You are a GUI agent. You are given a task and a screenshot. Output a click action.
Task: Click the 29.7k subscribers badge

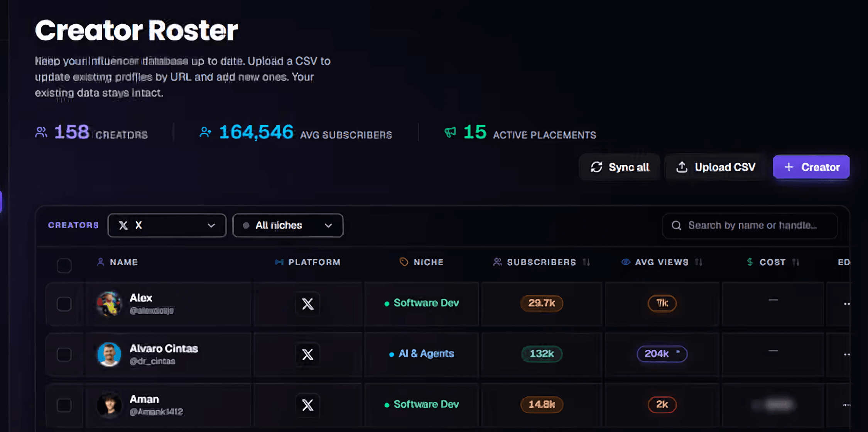point(542,303)
